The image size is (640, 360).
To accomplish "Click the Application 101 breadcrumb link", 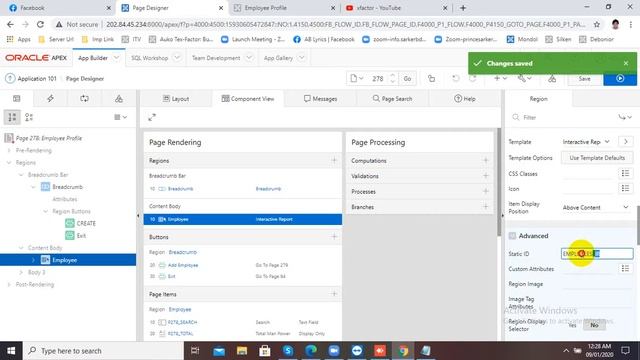I will [37, 78].
